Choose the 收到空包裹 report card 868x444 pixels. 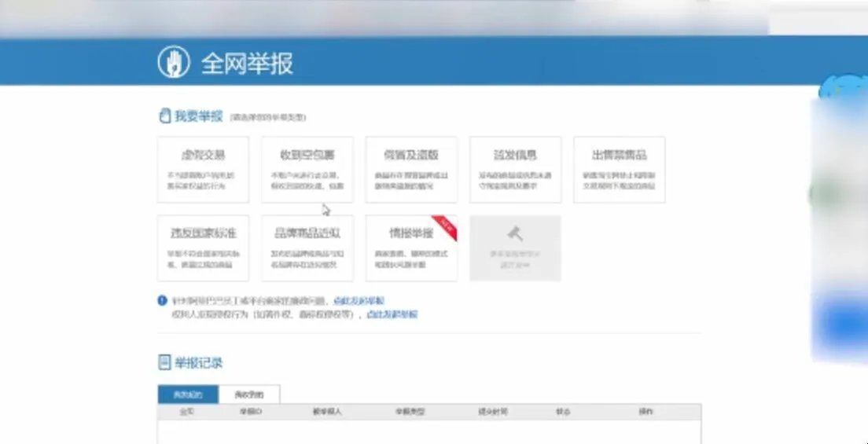pyautogui.click(x=307, y=170)
